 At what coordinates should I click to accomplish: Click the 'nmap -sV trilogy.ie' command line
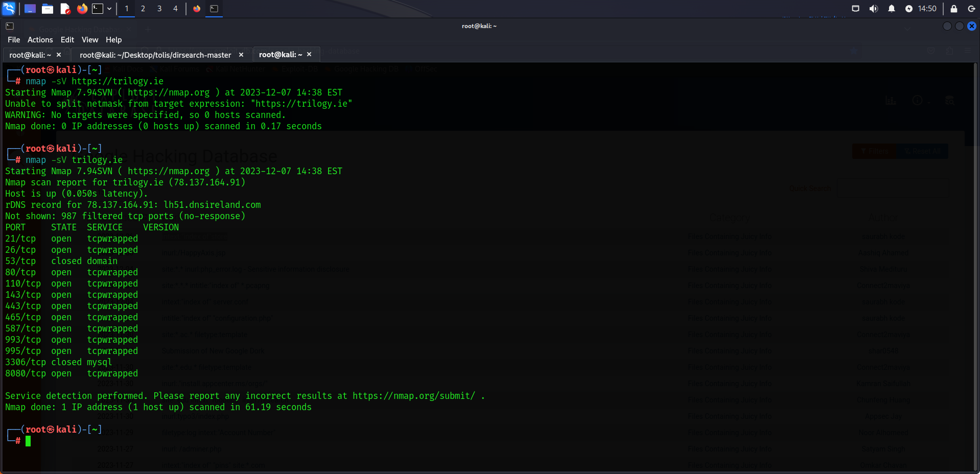coord(74,160)
